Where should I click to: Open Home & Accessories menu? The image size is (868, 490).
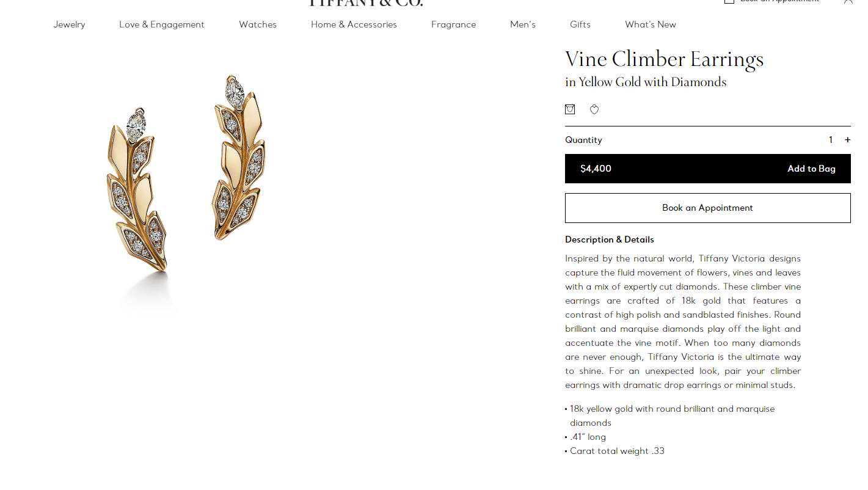tap(354, 24)
